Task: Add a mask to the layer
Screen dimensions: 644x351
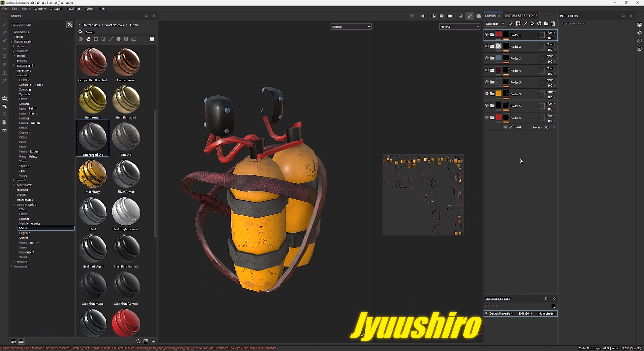Action: (x=518, y=24)
